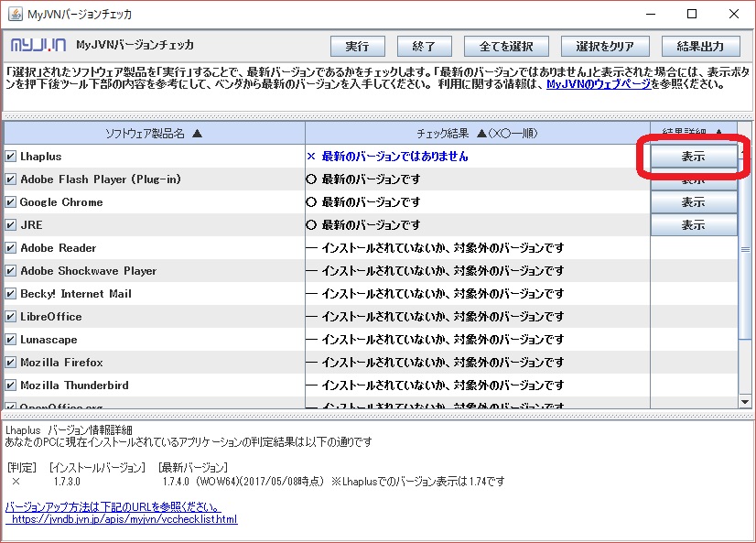This screenshot has width=756, height=543.
Task: Select JRE result 最新のバージョンです
Action: [371, 225]
